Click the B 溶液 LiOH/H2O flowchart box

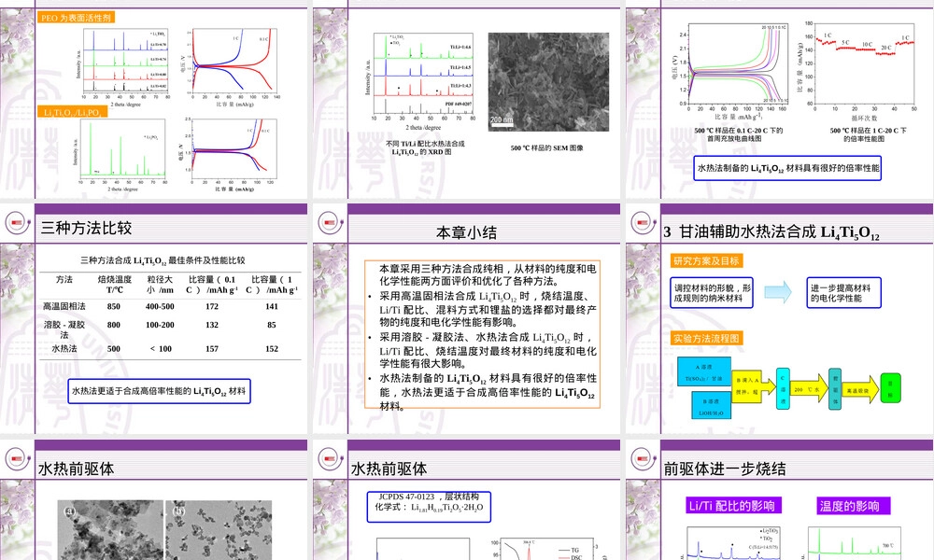(711, 406)
